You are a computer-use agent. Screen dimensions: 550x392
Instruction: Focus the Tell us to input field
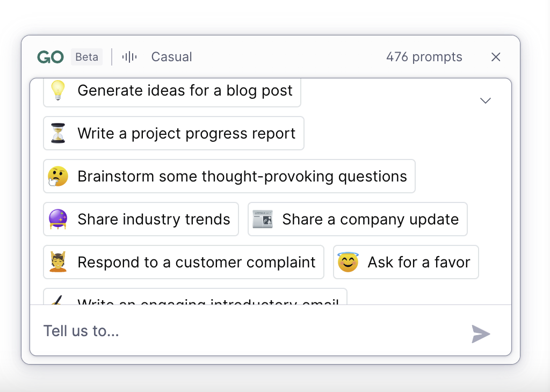(252, 331)
